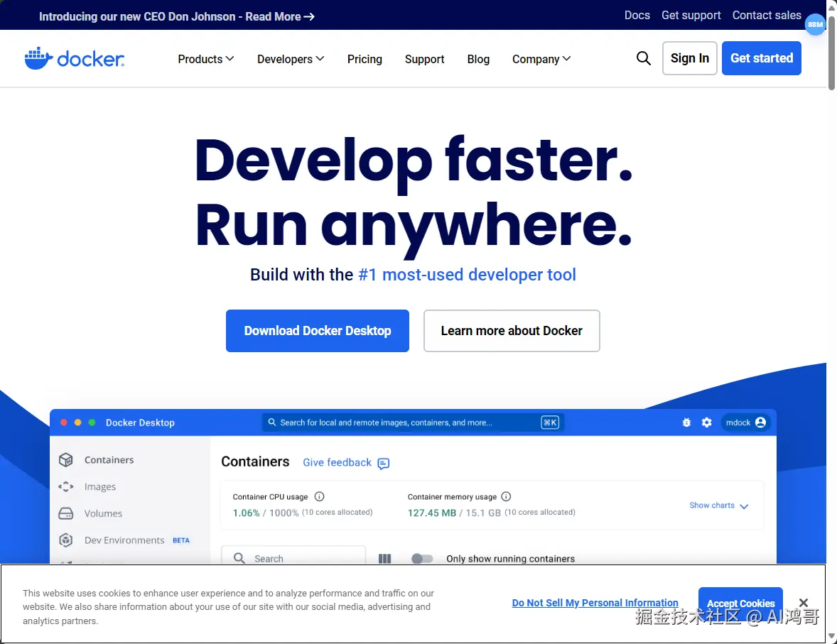The height and width of the screenshot is (644, 837).
Task: Click the 127.45 MB memory usage value
Action: [x=432, y=513]
